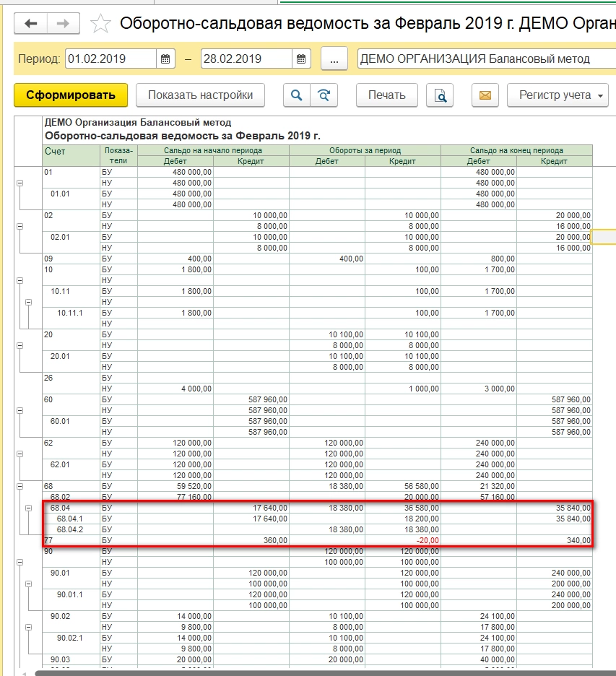Collapse account 02 group
Viewport: 616px width, 676px height.
point(19,226)
